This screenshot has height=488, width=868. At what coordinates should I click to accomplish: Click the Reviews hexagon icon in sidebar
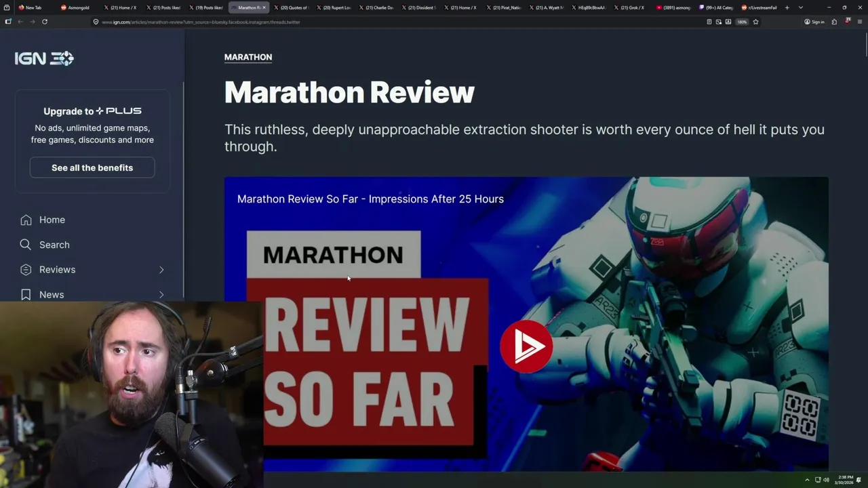coord(26,270)
